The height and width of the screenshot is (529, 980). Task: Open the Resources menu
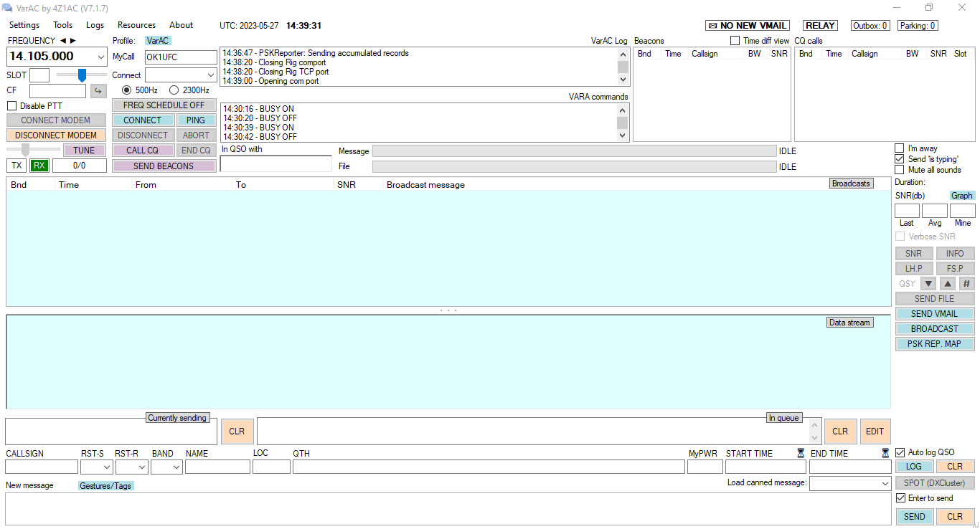click(136, 25)
